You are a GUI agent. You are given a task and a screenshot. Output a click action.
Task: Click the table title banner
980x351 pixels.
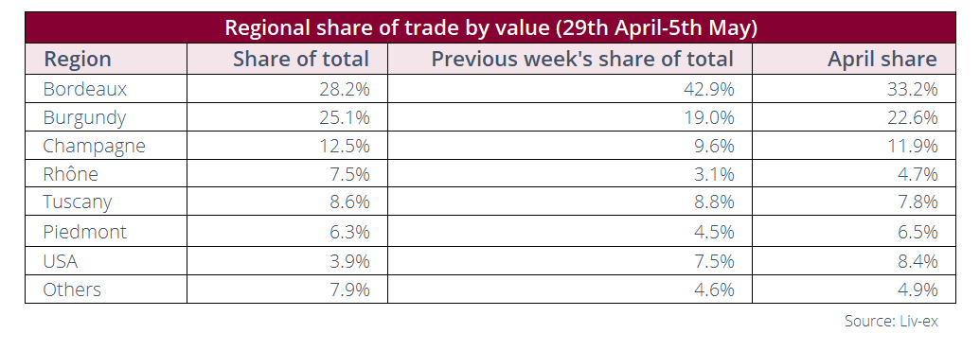[490, 27]
